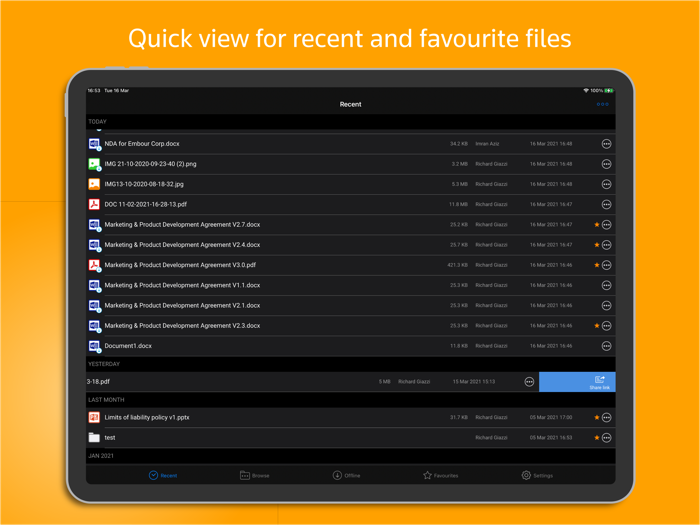Screen dimensions: 700x525
Task: Click the TODAY section header
Action: point(350,121)
